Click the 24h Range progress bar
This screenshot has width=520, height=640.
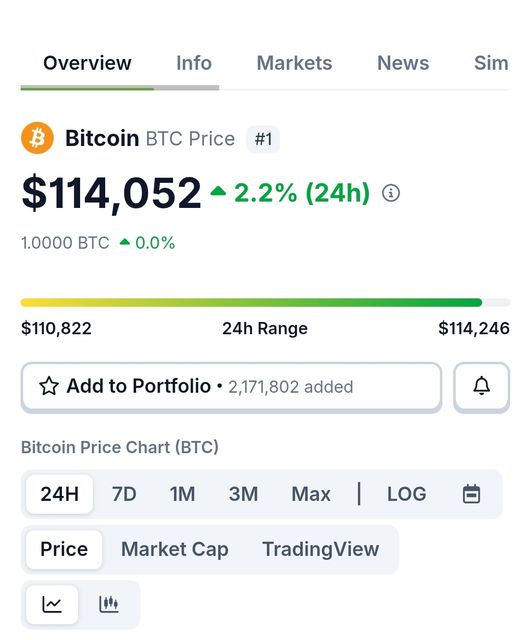tap(265, 302)
